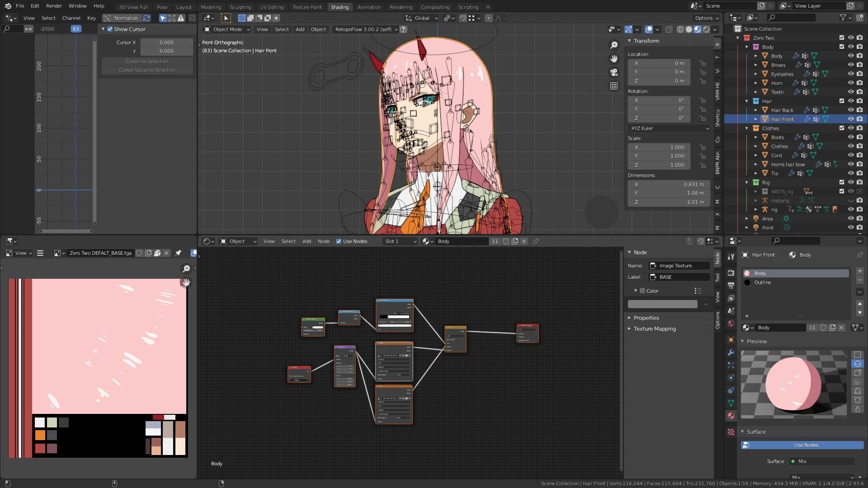868x488 pixels.
Task: Collapse the Rig collection
Action: coord(747,183)
